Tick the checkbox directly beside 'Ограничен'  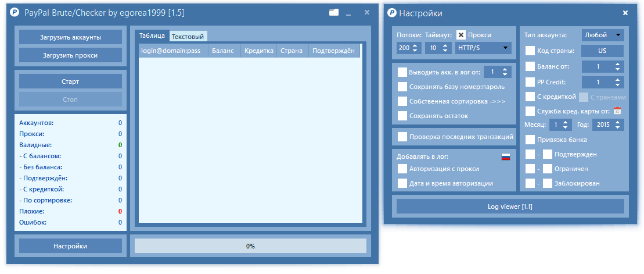(548, 169)
